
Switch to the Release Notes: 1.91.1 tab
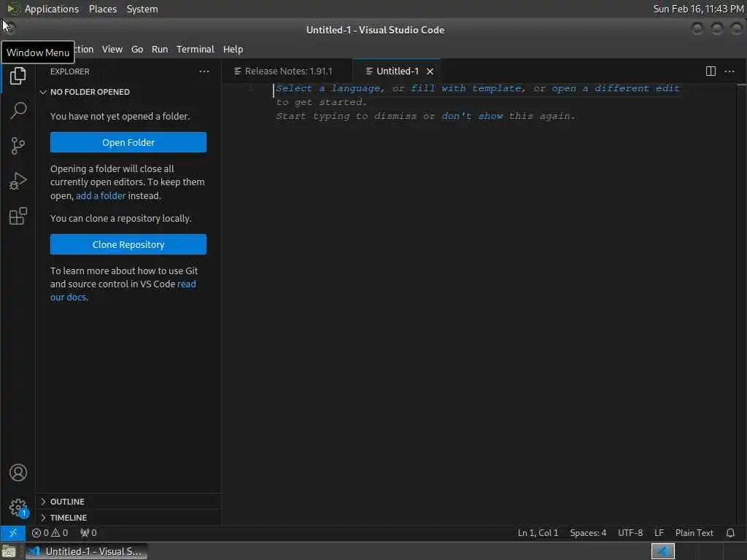point(287,71)
